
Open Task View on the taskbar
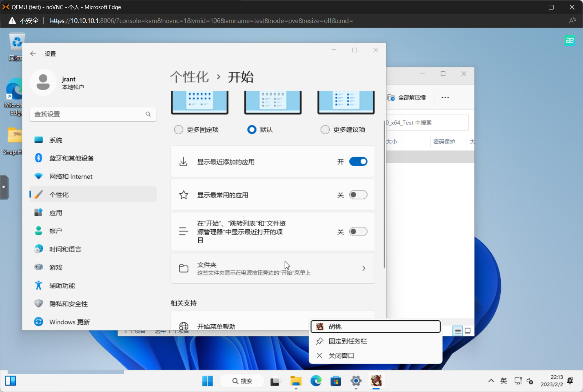point(275,381)
